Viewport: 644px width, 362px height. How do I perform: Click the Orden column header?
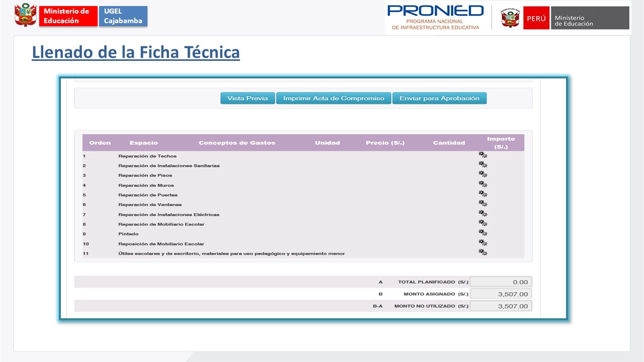[100, 143]
